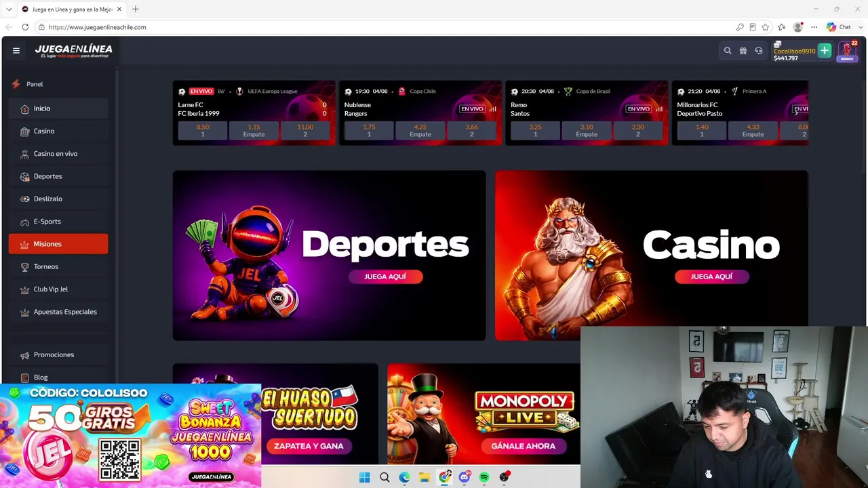Click the JuegaEnLínea logo
868x488 pixels.
(73, 51)
